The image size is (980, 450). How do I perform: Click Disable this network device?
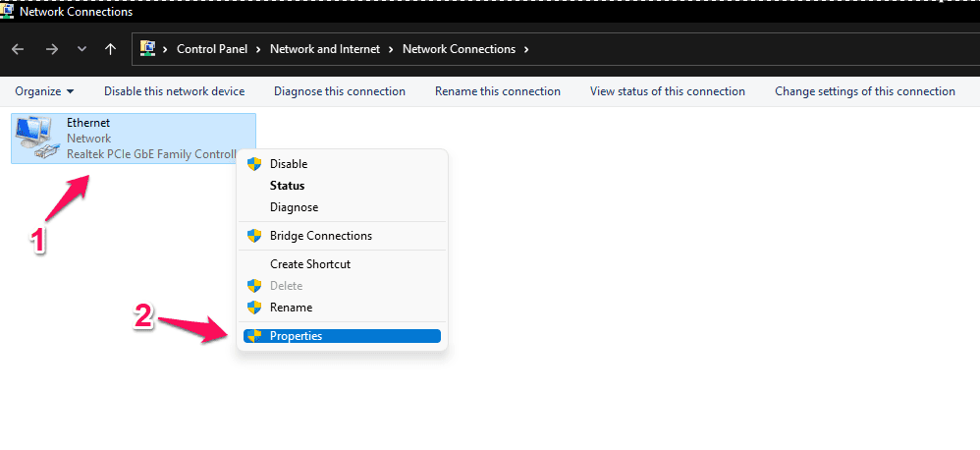[x=174, y=91]
